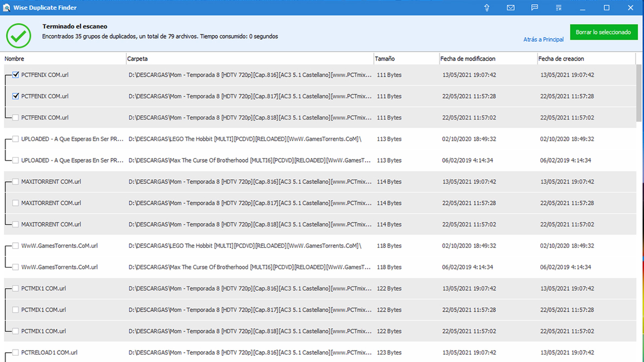Select 118 Bytes size in LEGO The Hobbit GamesTorrents row
644x362 pixels.
coord(389,246)
